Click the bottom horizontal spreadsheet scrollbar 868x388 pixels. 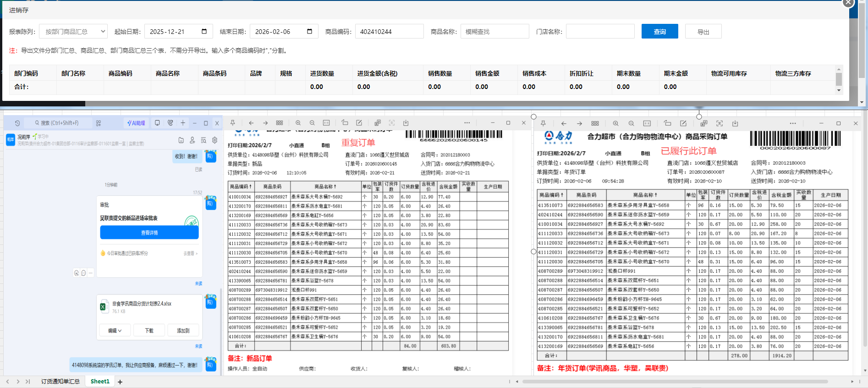click(675, 382)
